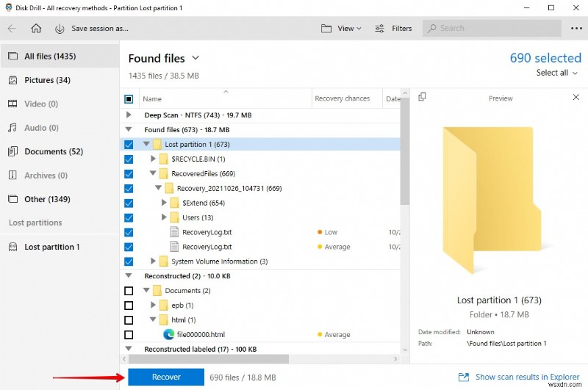
Task: Select Pictures (34) in sidebar
Action: pos(60,80)
